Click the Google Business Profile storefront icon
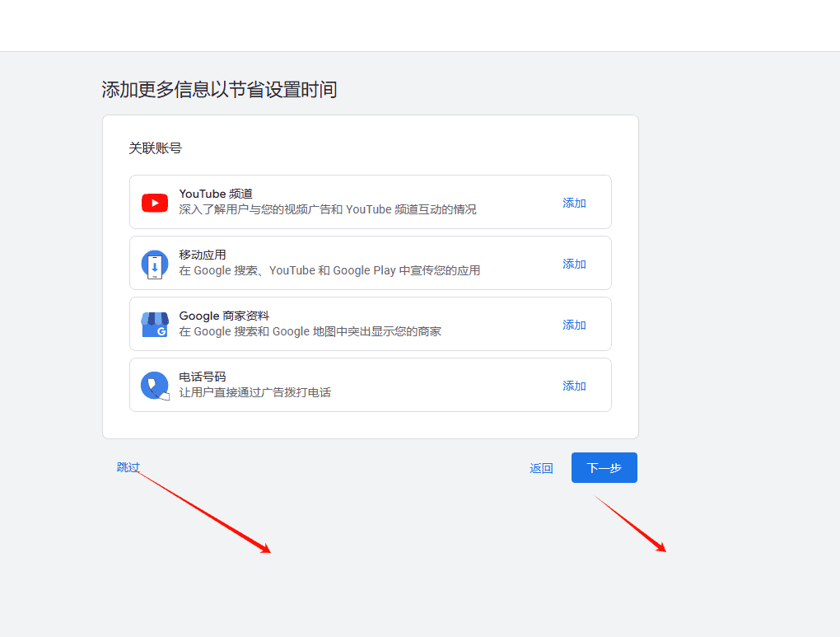Image resolution: width=840 pixels, height=637 pixels. (155, 325)
